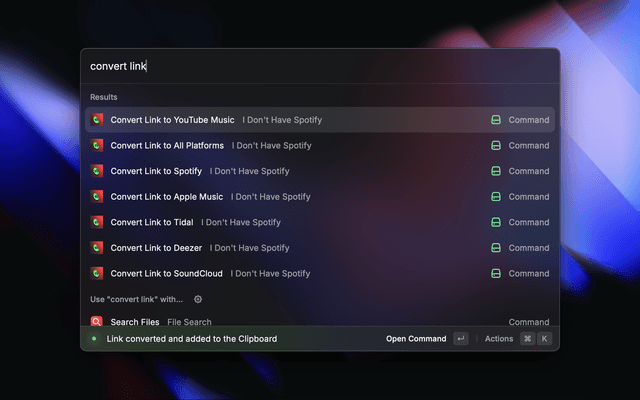Click the gear icon beside Use "convert link" with
Viewport: 640px width, 400px height.
click(198, 299)
